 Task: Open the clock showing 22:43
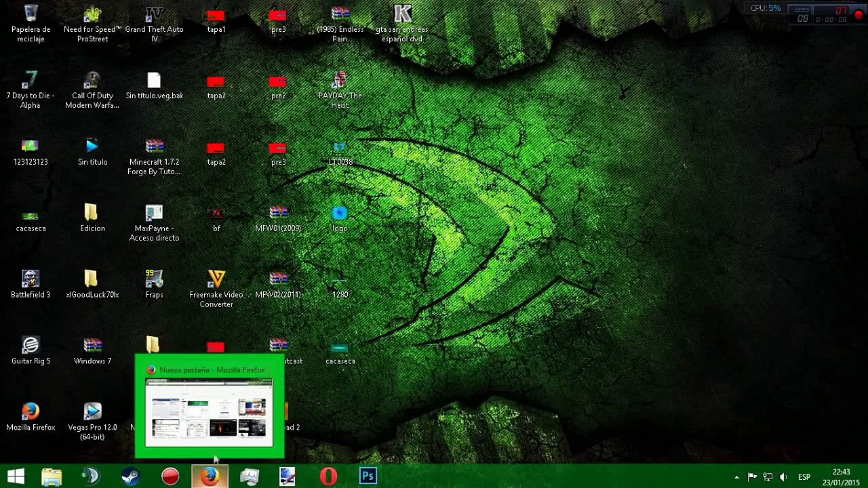[x=841, y=477]
